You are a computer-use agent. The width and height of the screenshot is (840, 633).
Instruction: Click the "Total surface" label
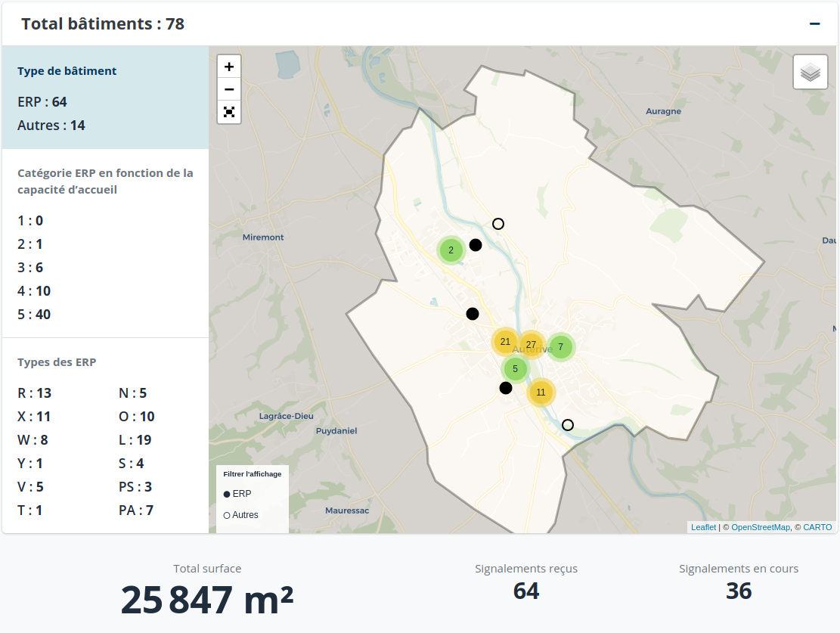pyautogui.click(x=207, y=569)
